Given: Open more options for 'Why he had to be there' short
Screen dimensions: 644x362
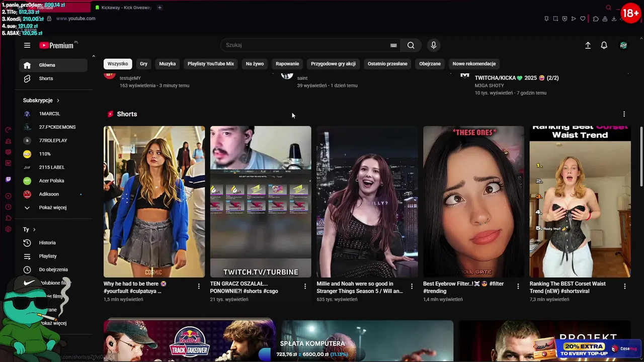Looking at the screenshot, I should pyautogui.click(x=199, y=286).
